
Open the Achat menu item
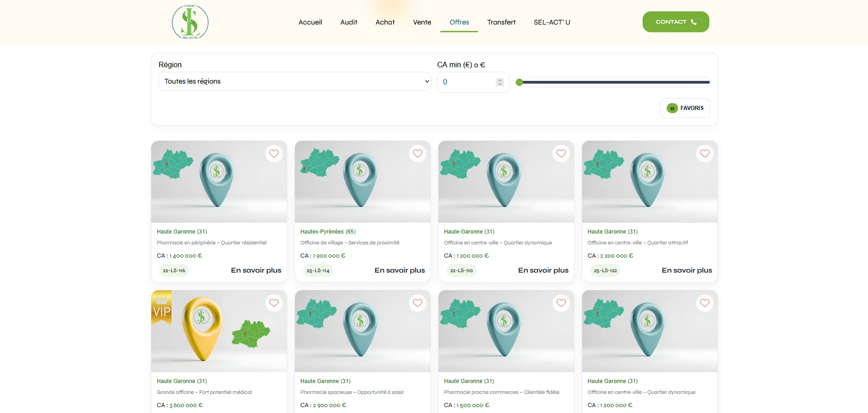[x=385, y=22]
